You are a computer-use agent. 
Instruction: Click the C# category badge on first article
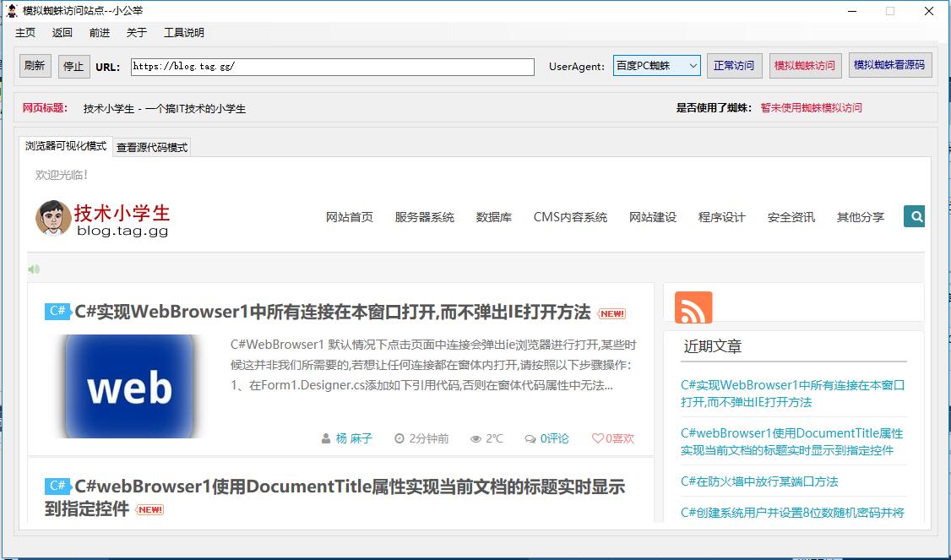tap(57, 311)
